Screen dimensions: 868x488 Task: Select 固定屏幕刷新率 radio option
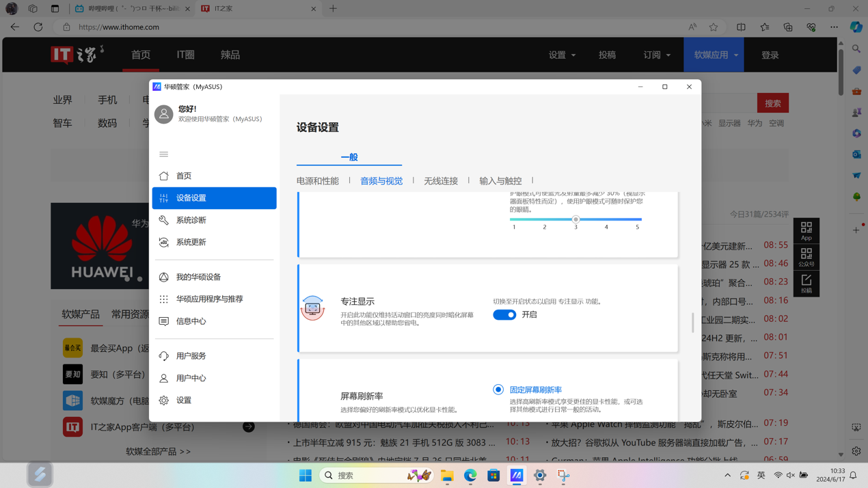(498, 390)
